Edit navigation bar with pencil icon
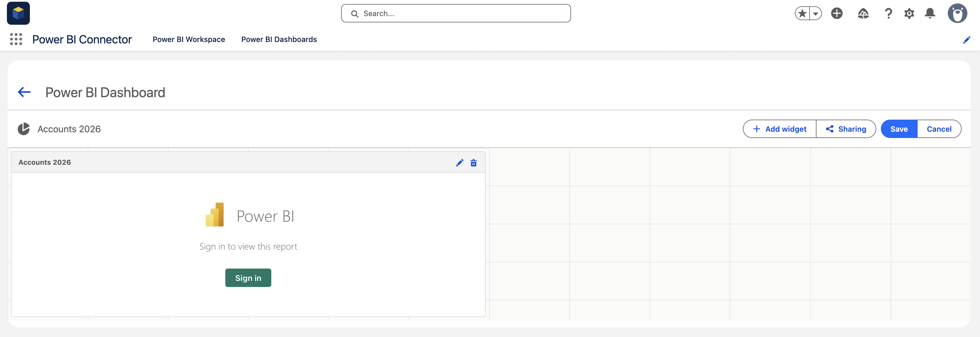Screen dimensions: 980x337 pyautogui.click(x=966, y=40)
